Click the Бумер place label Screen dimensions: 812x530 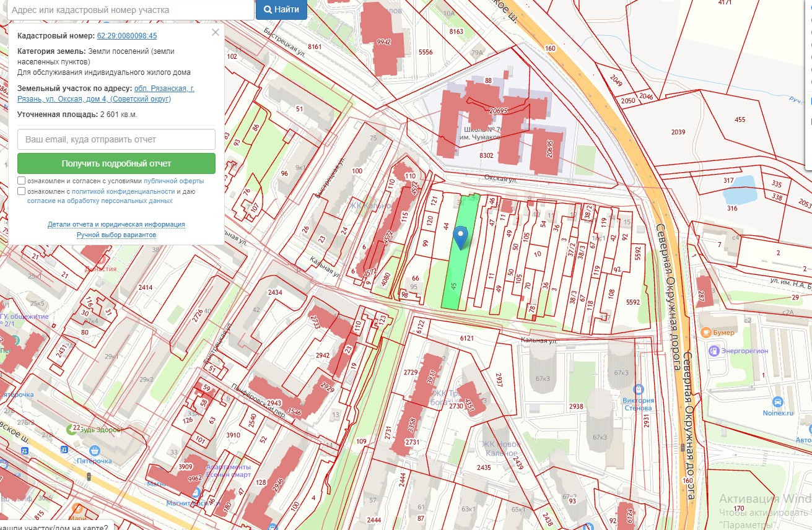(x=723, y=332)
